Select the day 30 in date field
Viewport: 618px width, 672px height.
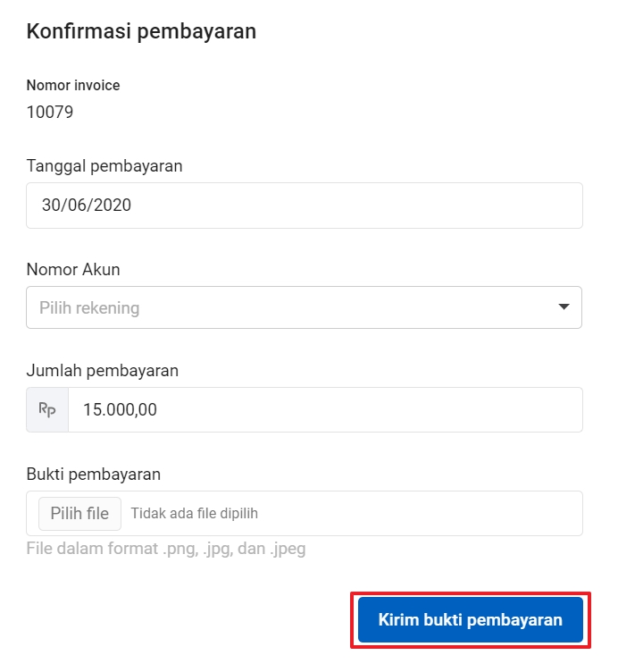(x=50, y=206)
